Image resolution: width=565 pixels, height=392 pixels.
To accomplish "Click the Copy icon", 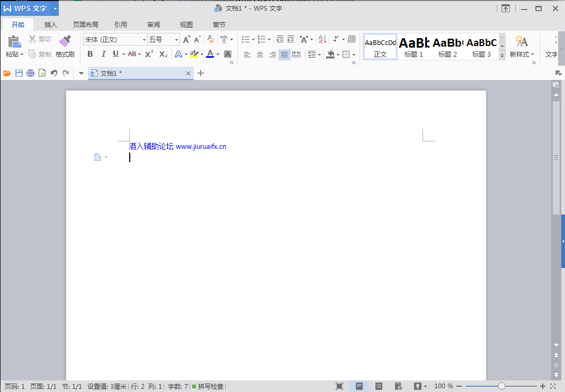I will [32, 54].
